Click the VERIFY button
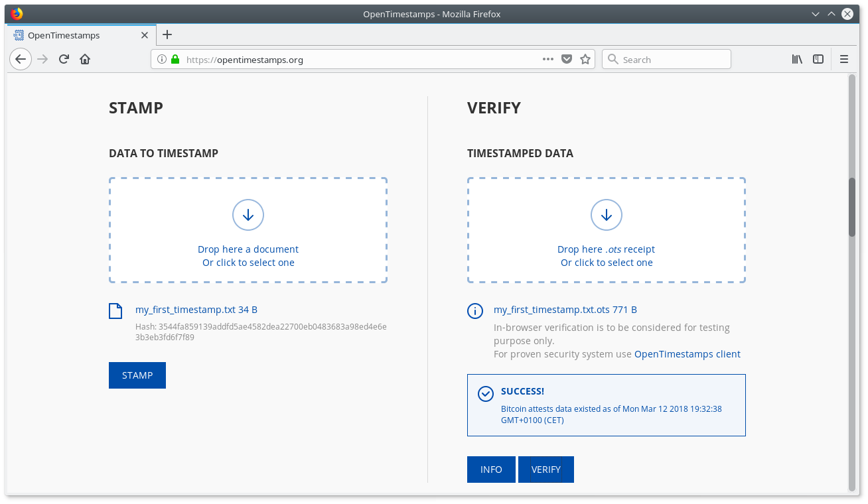 546,470
